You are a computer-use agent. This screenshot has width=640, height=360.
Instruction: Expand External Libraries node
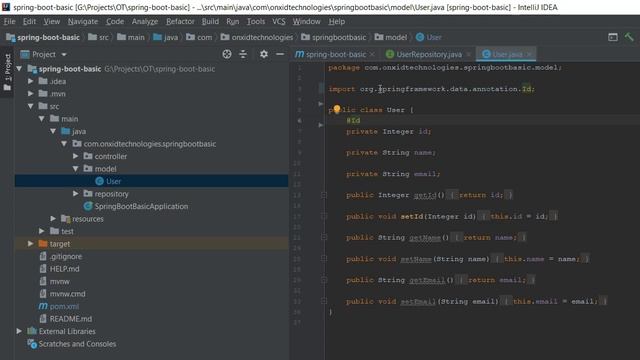click(x=19, y=331)
